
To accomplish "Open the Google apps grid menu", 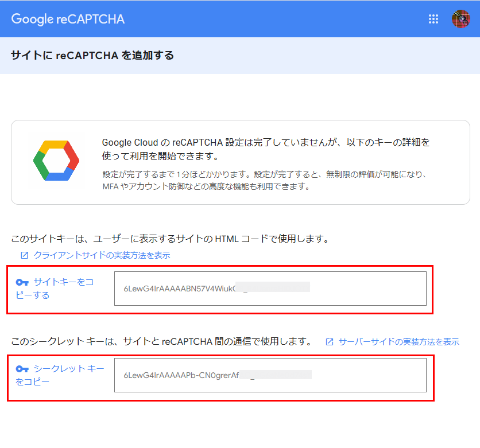I will (x=433, y=19).
